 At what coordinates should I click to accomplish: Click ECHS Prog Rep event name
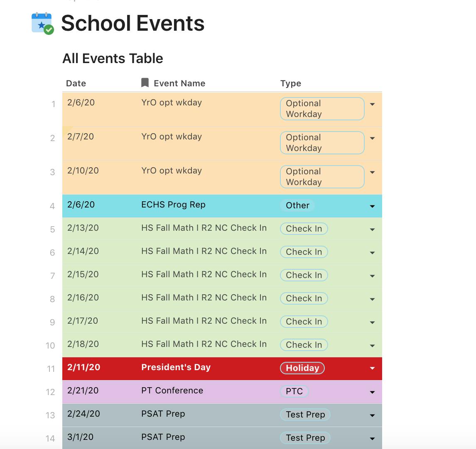click(x=173, y=205)
